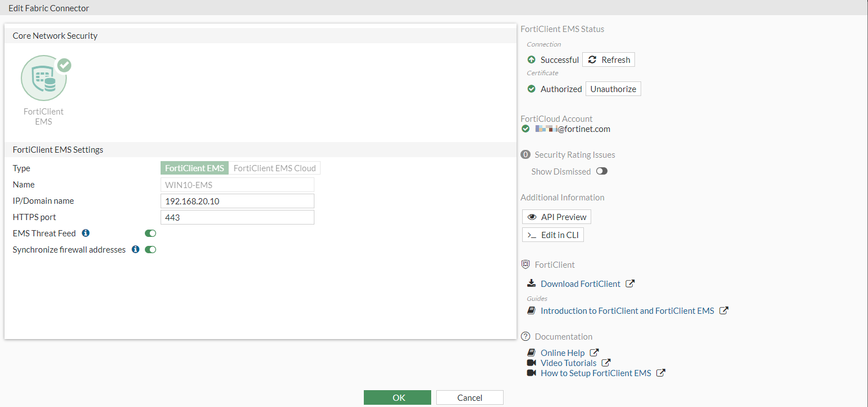
Task: Click the HTTPS port field
Action: [x=237, y=217]
